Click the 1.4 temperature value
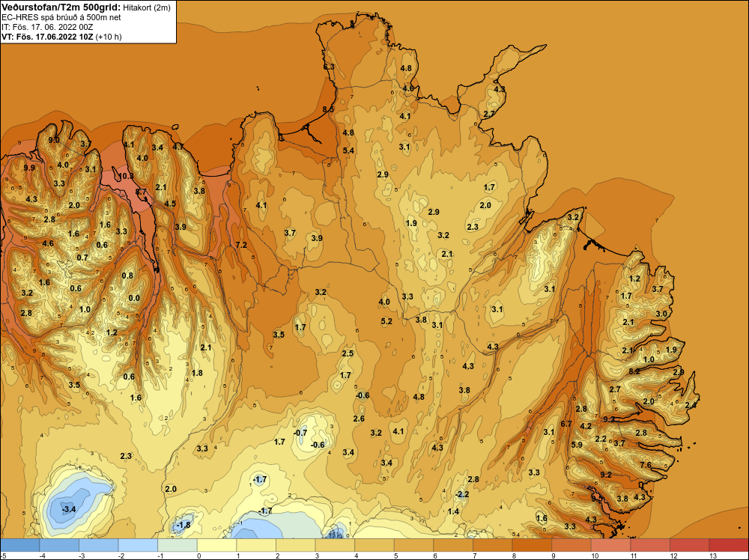The width and height of the screenshot is (749, 560). [453, 511]
